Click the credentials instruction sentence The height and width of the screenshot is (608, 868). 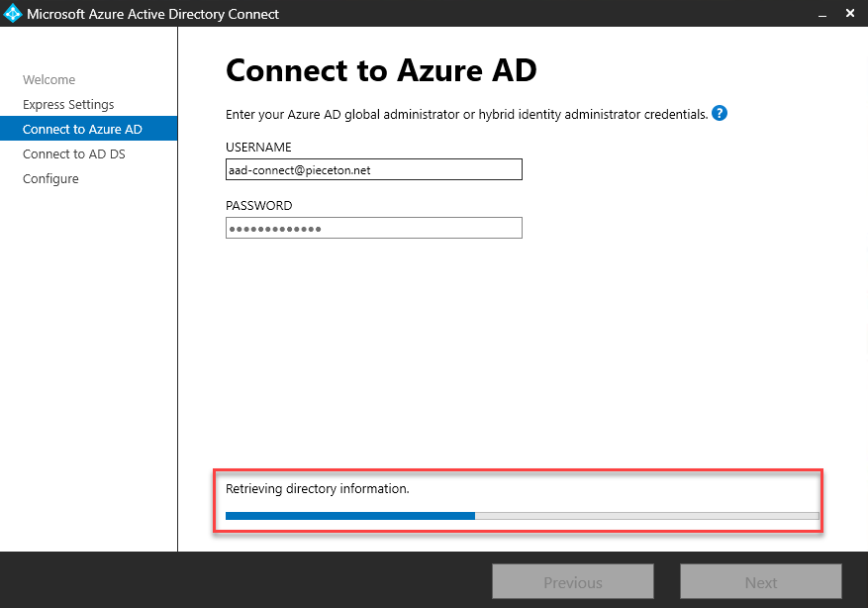466,115
